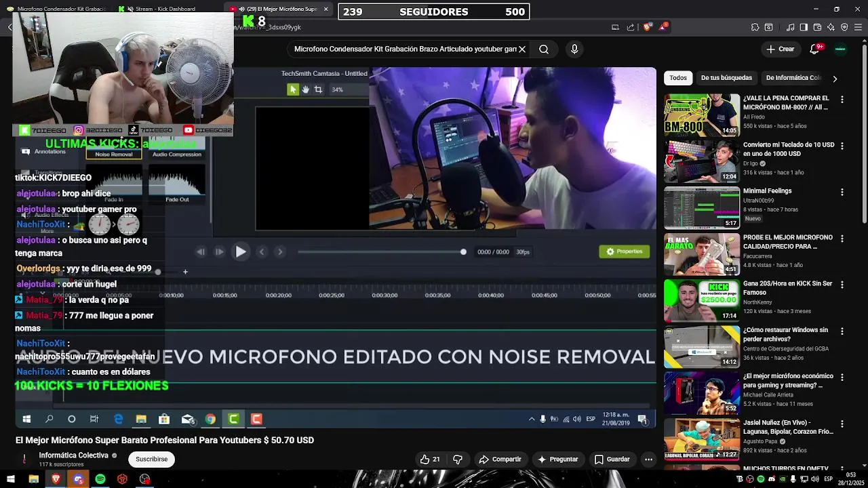Click the cast screen icon in address bar
Viewport: 868px width, 488px height.
pos(615,27)
